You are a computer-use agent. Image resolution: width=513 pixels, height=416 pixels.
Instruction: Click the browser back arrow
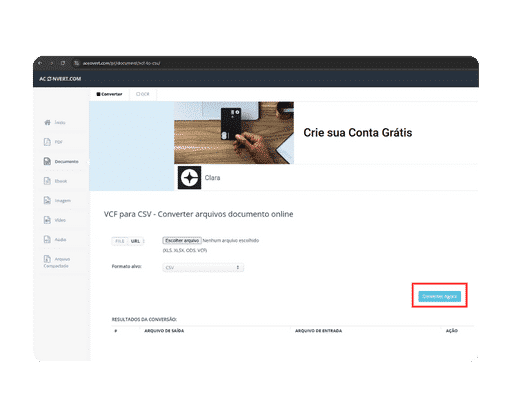tap(40, 63)
